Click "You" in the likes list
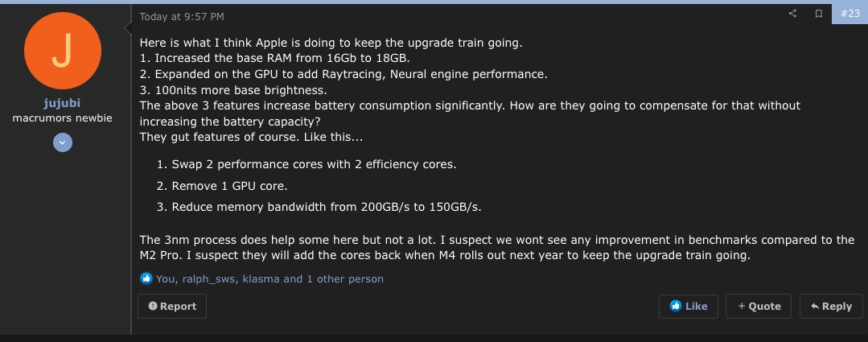868x342 pixels. tap(166, 278)
